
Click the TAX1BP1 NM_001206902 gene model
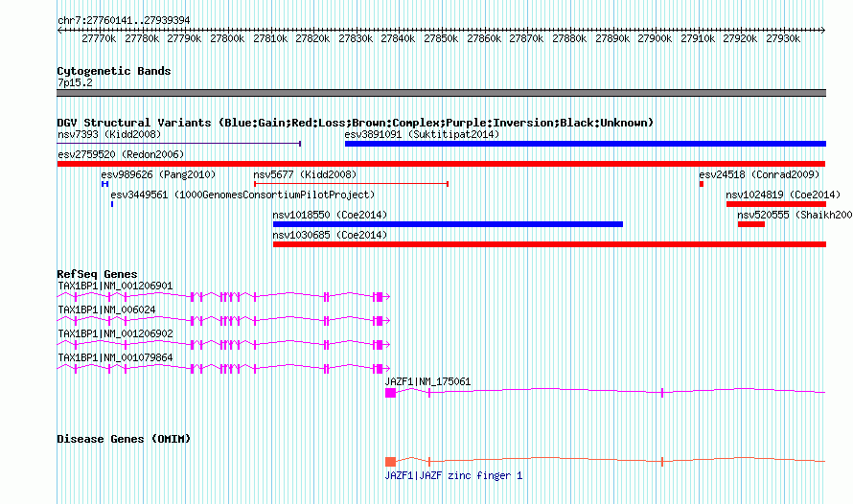click(x=223, y=345)
